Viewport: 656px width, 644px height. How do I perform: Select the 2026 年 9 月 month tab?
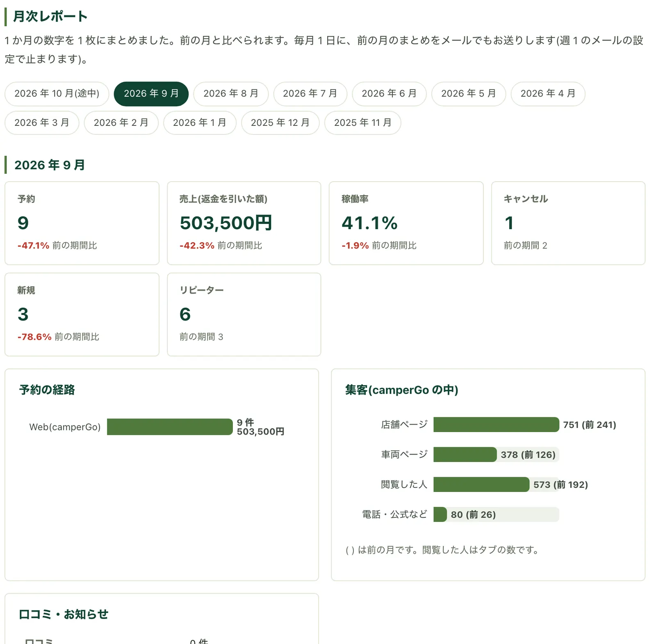click(x=151, y=94)
